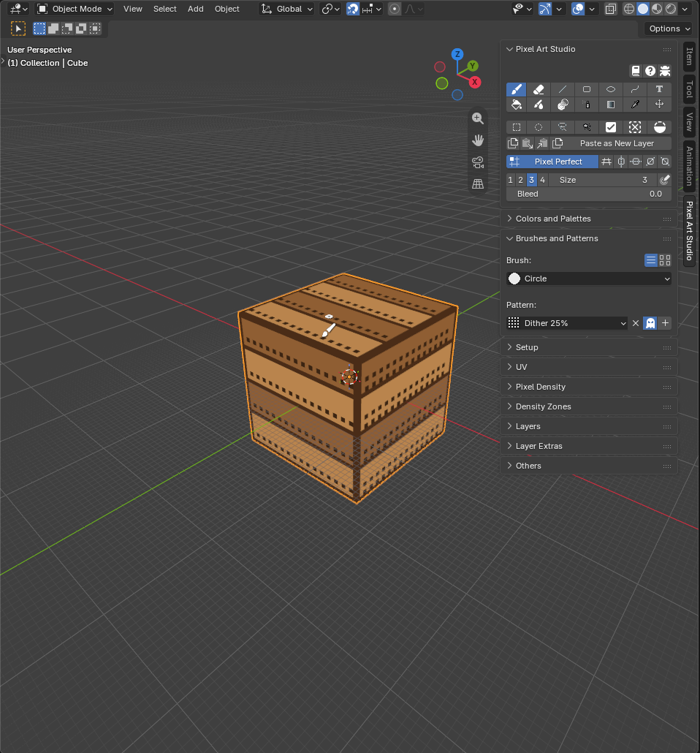Image resolution: width=700 pixels, height=753 pixels.
Task: Set brush size preset to 4
Action: pyautogui.click(x=542, y=180)
